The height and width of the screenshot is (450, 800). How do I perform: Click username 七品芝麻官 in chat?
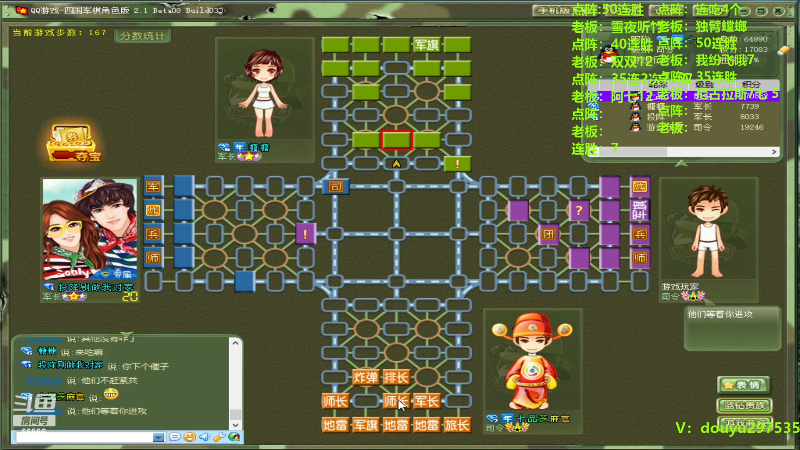click(x=61, y=396)
